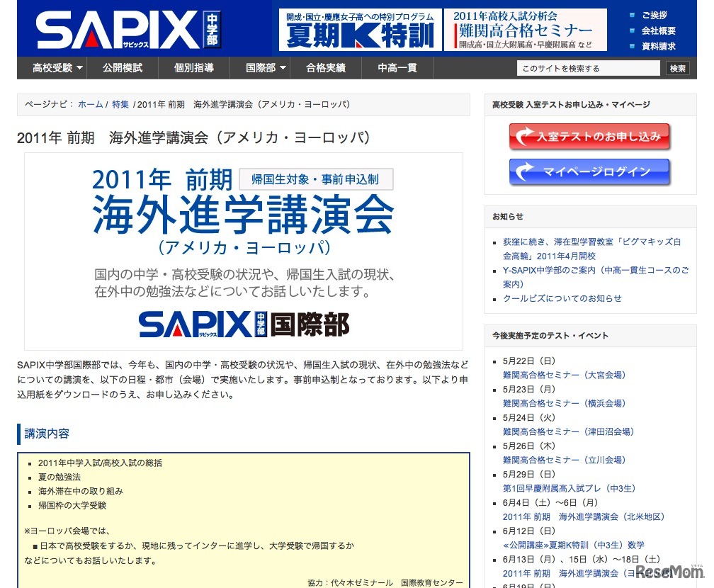The image size is (714, 588).
Task: Click the 協力：代々木ゼミナール credit text
Action: pyautogui.click(x=385, y=582)
